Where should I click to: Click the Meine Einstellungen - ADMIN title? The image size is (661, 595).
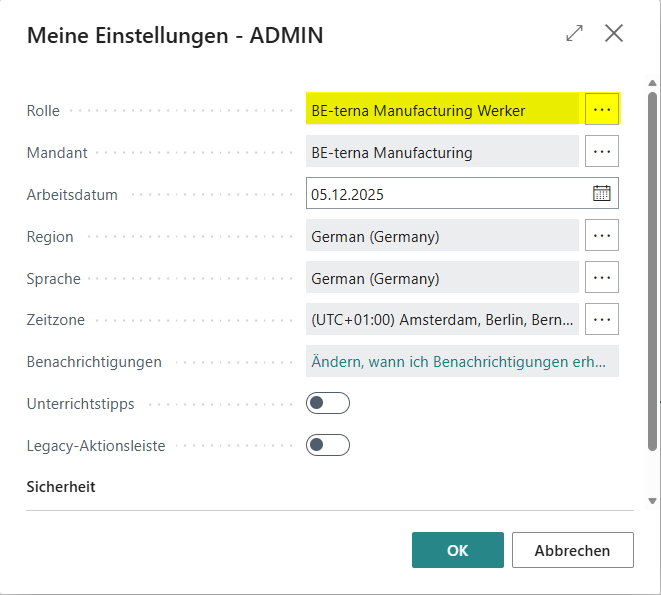pos(175,35)
